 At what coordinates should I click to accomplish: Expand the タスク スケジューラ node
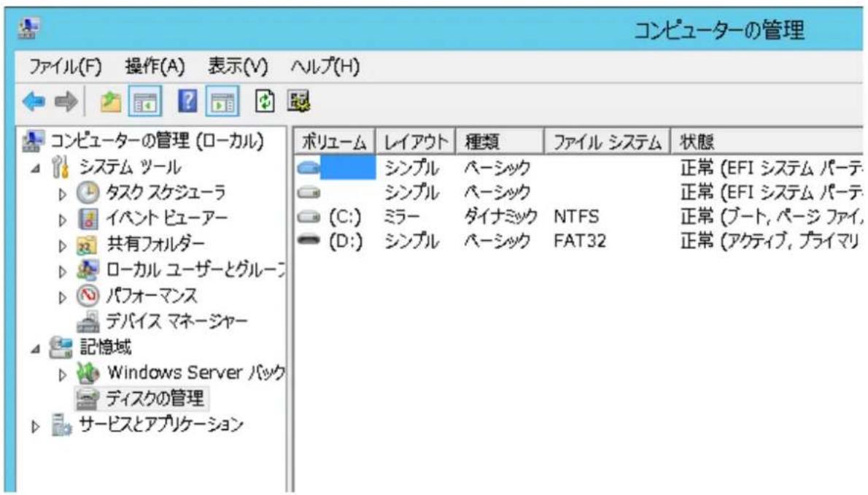coord(63,194)
